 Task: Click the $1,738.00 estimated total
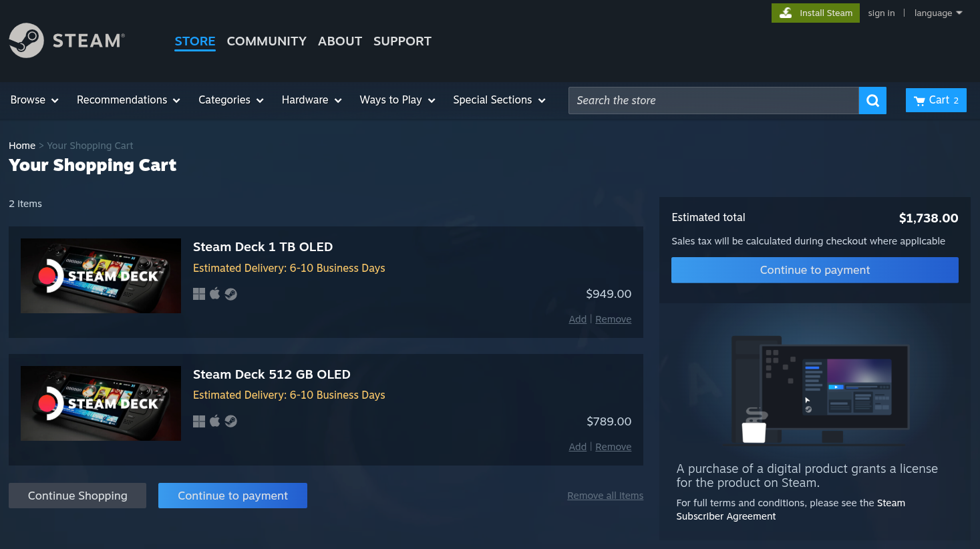point(929,218)
